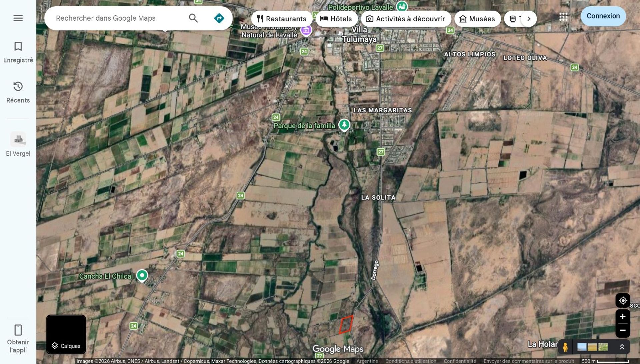The height and width of the screenshot is (364, 640).
Task: Select the Street View pegman
Action: coord(565,347)
